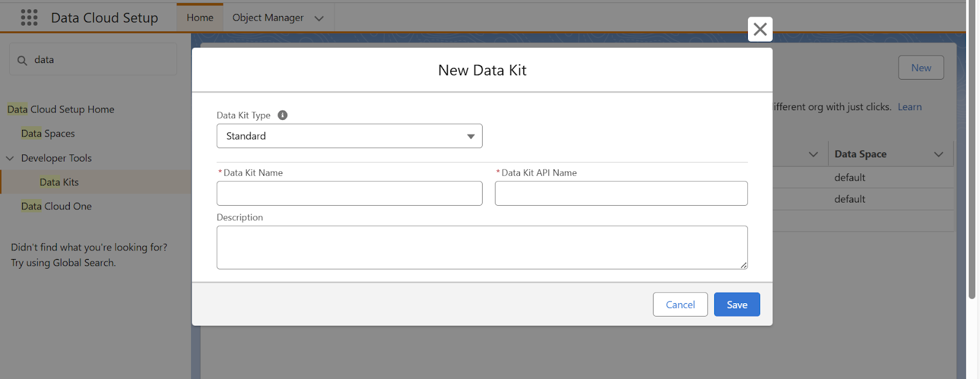Open the App Launcher grid icon
The height and width of the screenshot is (379, 980).
pyautogui.click(x=29, y=18)
